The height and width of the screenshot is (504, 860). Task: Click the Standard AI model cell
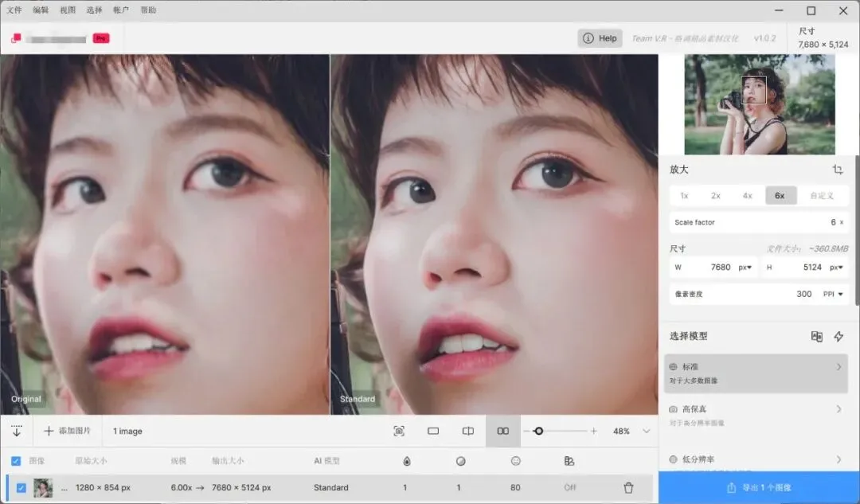click(330, 487)
